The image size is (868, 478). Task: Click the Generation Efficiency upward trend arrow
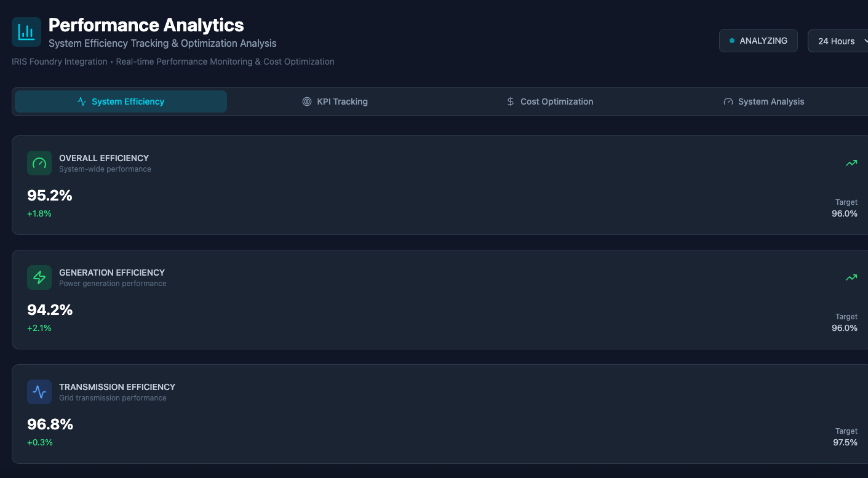(851, 277)
